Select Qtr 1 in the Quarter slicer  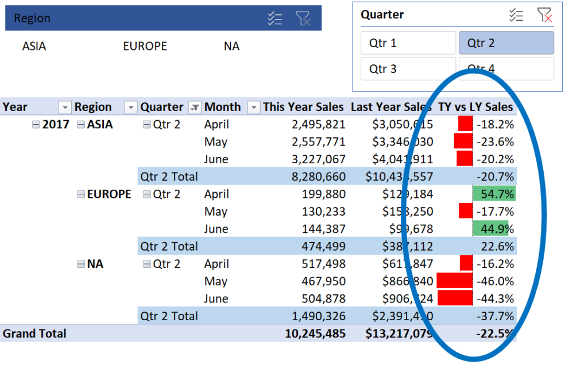[408, 43]
